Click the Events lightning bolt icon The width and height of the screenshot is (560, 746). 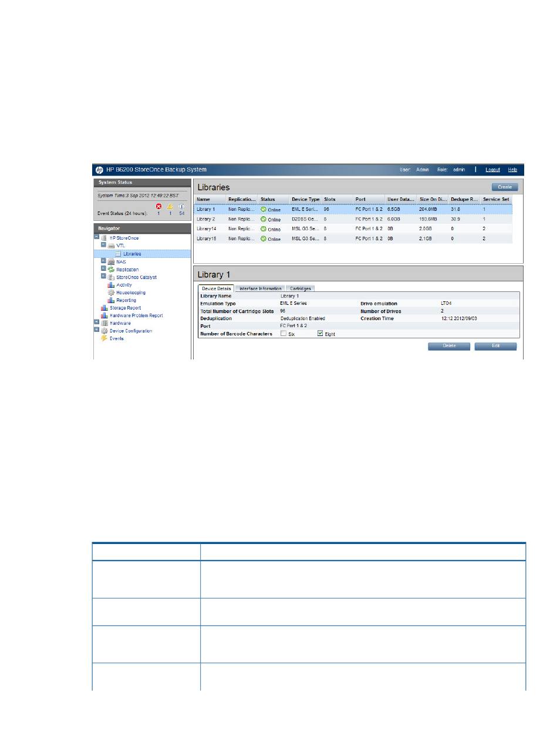pos(104,338)
